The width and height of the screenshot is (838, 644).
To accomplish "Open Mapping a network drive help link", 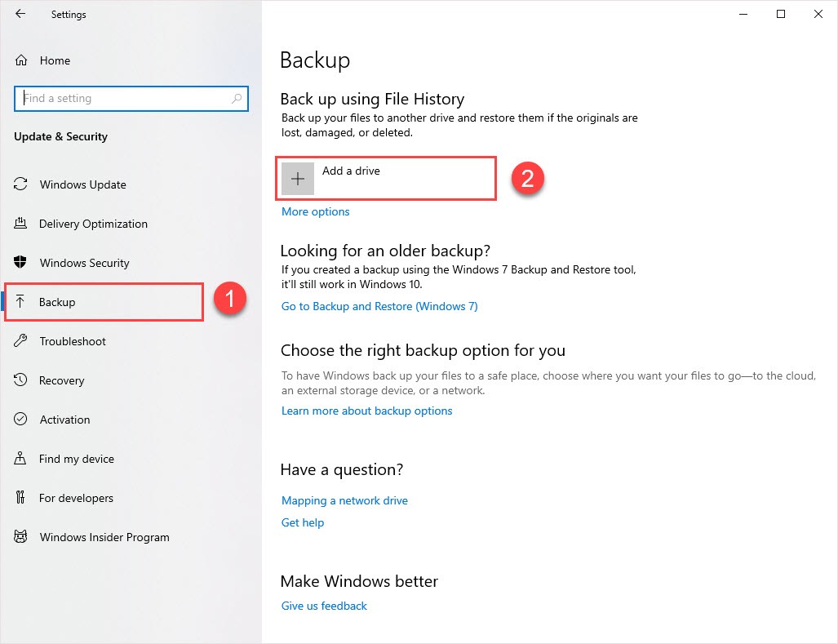I will click(x=344, y=501).
